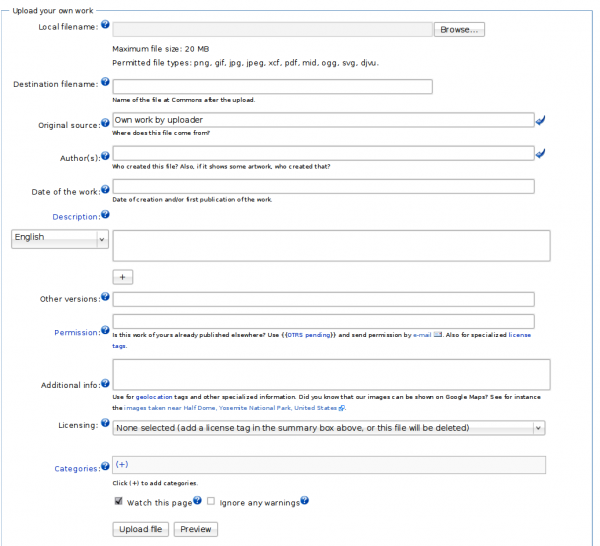The height and width of the screenshot is (546, 600).
Task: Open the Permission label link
Action: pos(76,332)
